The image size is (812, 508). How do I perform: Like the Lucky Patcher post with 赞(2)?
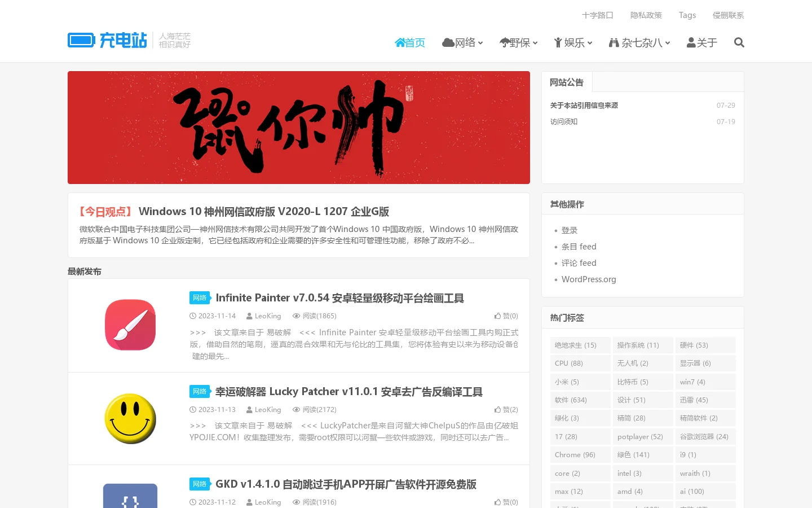[x=506, y=410]
